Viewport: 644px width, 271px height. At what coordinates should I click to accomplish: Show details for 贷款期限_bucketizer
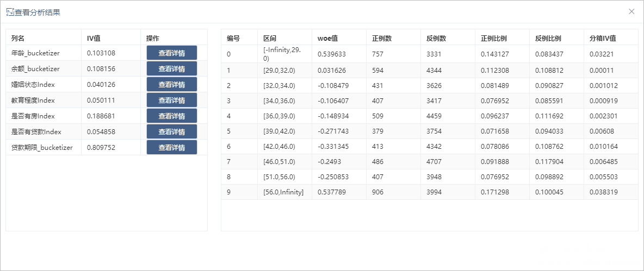[x=172, y=148]
